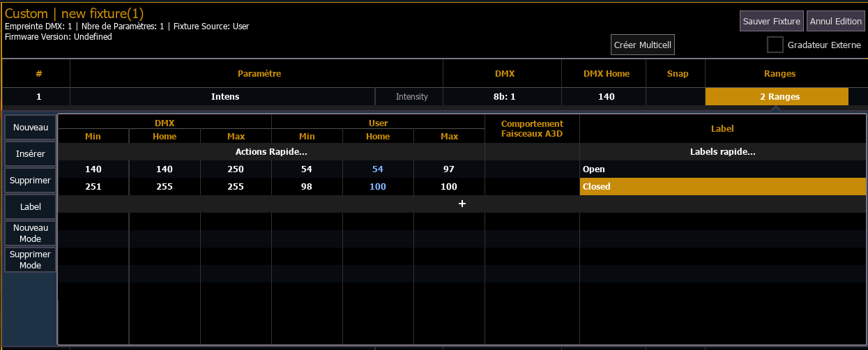Viewport: 868px width, 350px height.
Task: Open the Créer Multicell option
Action: (x=642, y=45)
